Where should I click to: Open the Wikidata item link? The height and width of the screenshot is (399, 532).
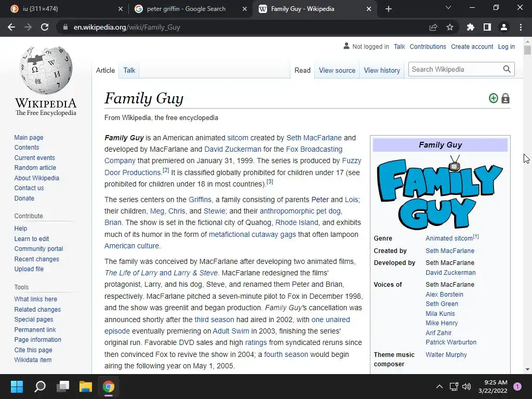pyautogui.click(x=33, y=360)
